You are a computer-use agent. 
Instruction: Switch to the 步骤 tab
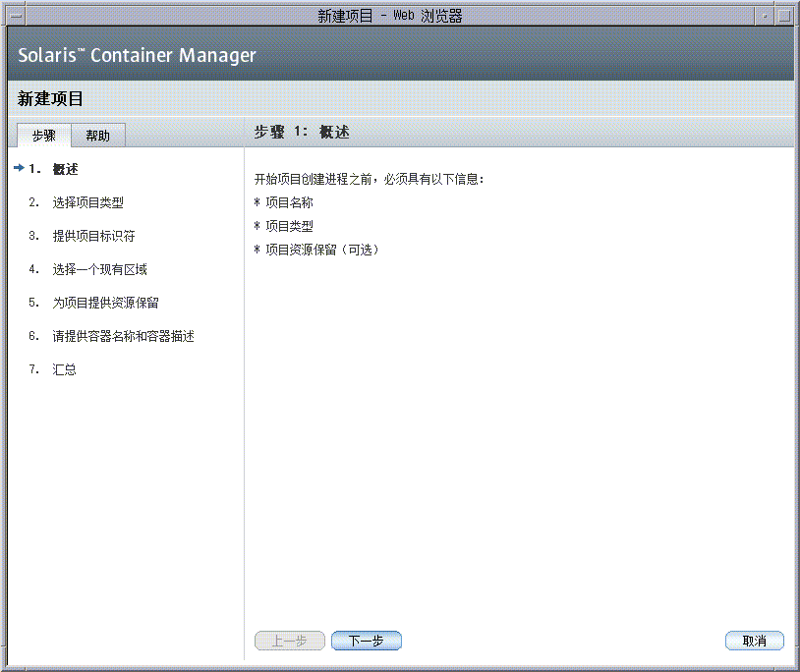44,136
